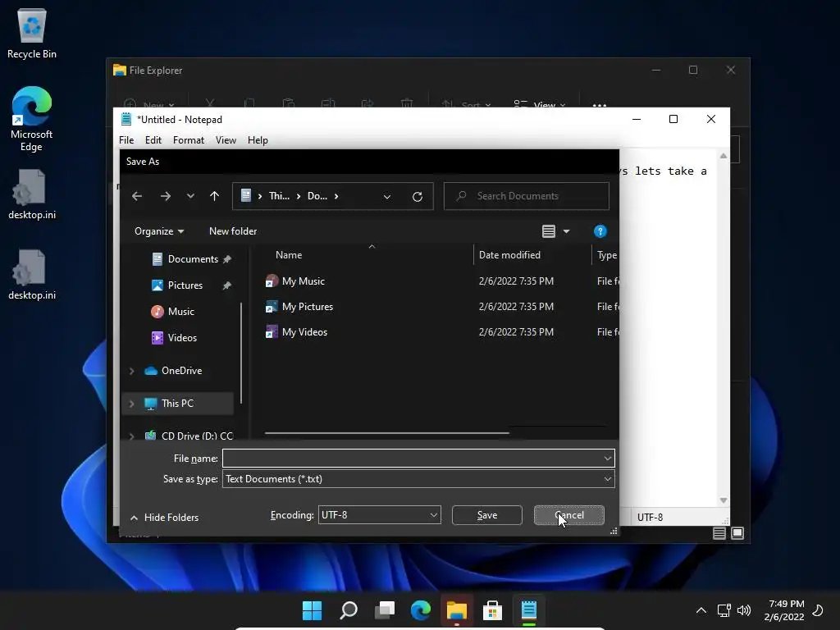
Task: Click the horizontal scrollbar in file list
Action: coord(386,433)
